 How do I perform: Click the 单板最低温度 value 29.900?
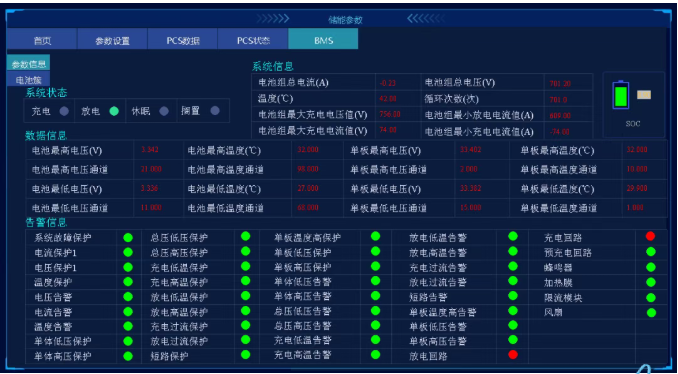tap(637, 188)
